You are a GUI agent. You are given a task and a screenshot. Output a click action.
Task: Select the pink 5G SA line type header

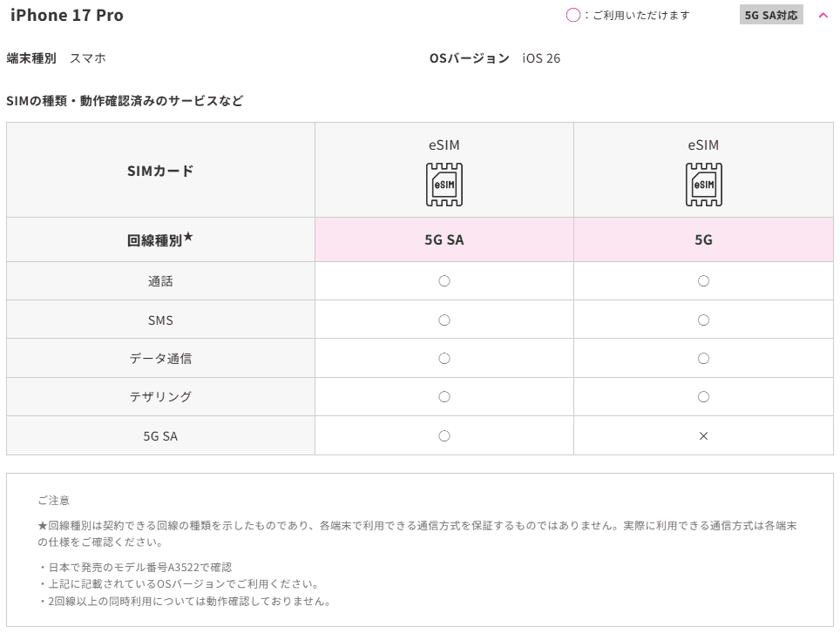444,239
